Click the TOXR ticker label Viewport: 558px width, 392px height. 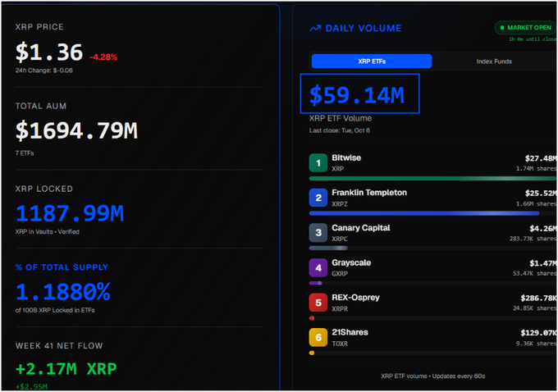click(340, 344)
